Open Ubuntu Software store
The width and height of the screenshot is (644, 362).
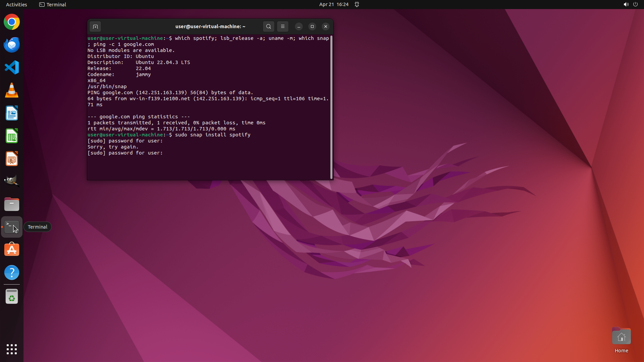(12, 250)
